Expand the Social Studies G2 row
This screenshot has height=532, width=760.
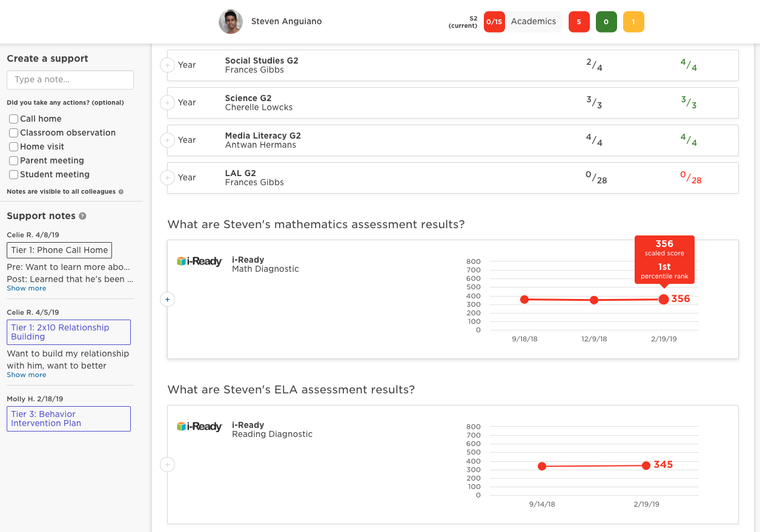(x=167, y=65)
